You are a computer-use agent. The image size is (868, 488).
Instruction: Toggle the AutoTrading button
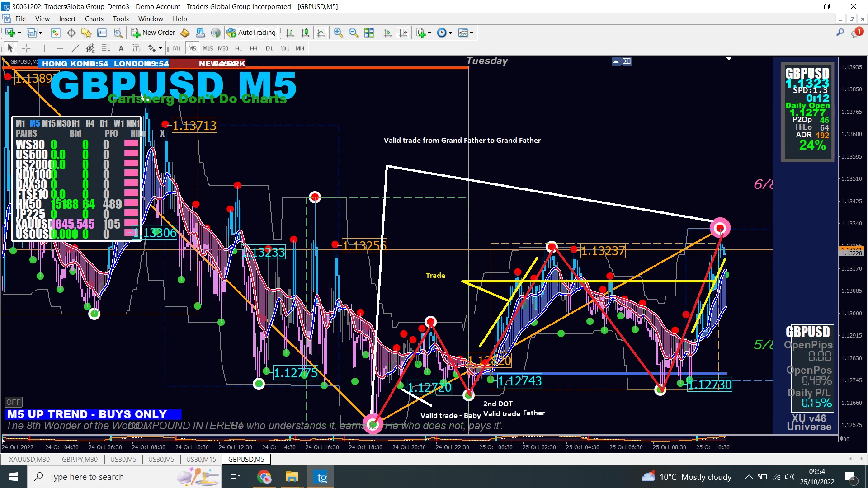click(251, 33)
